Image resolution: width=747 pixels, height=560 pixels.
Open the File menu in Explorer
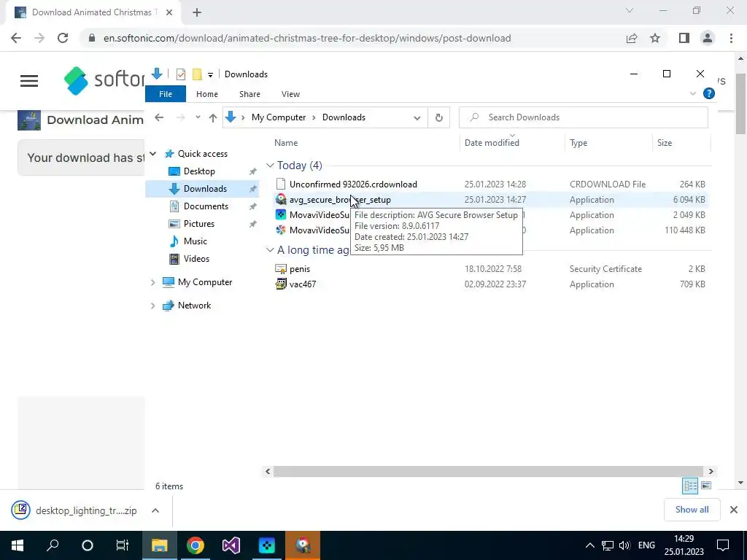click(166, 94)
